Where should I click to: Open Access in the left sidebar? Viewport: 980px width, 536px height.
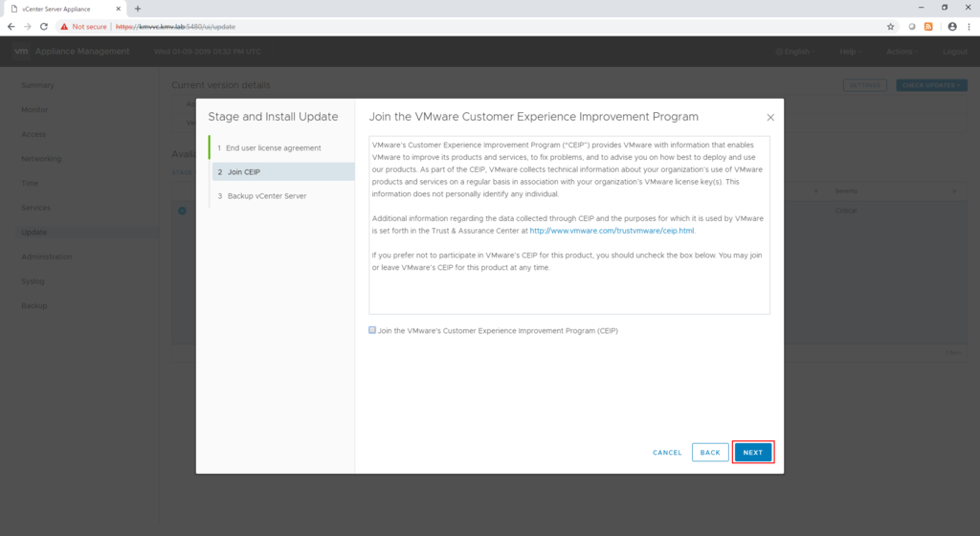33,134
